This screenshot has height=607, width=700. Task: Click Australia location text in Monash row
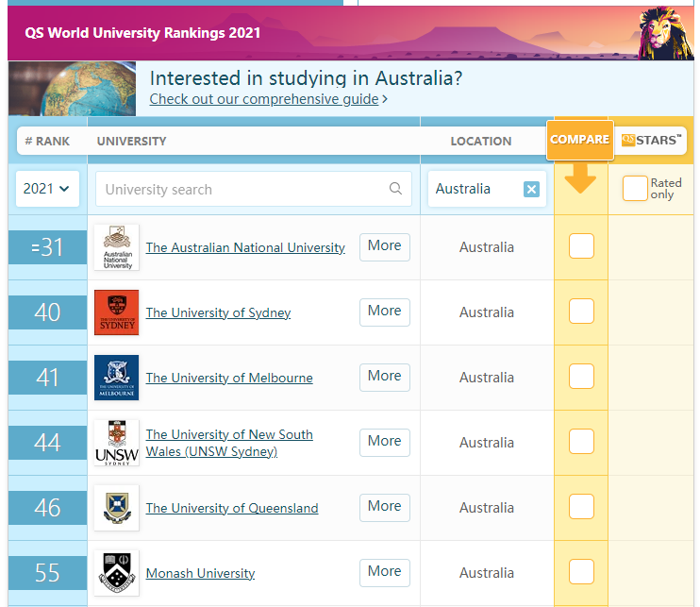487,573
